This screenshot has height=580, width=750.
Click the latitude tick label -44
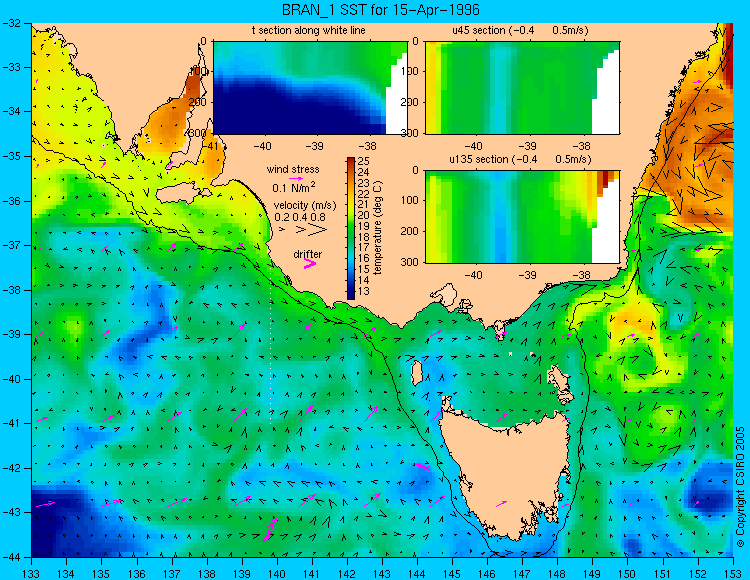pos(11,557)
